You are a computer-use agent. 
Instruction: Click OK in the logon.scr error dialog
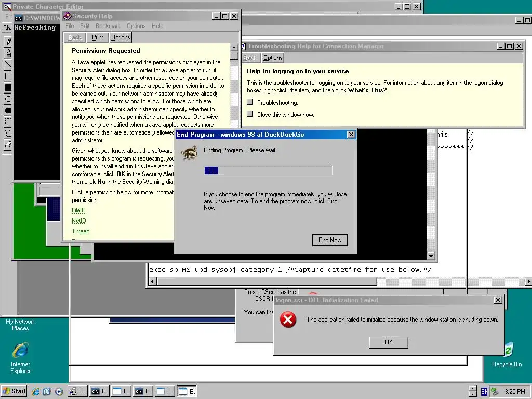pos(389,342)
